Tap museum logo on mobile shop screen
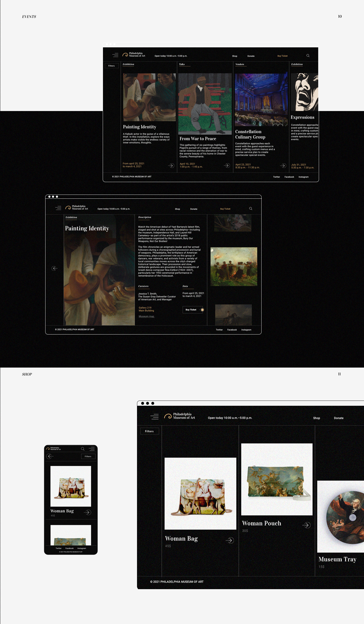 (x=54, y=449)
